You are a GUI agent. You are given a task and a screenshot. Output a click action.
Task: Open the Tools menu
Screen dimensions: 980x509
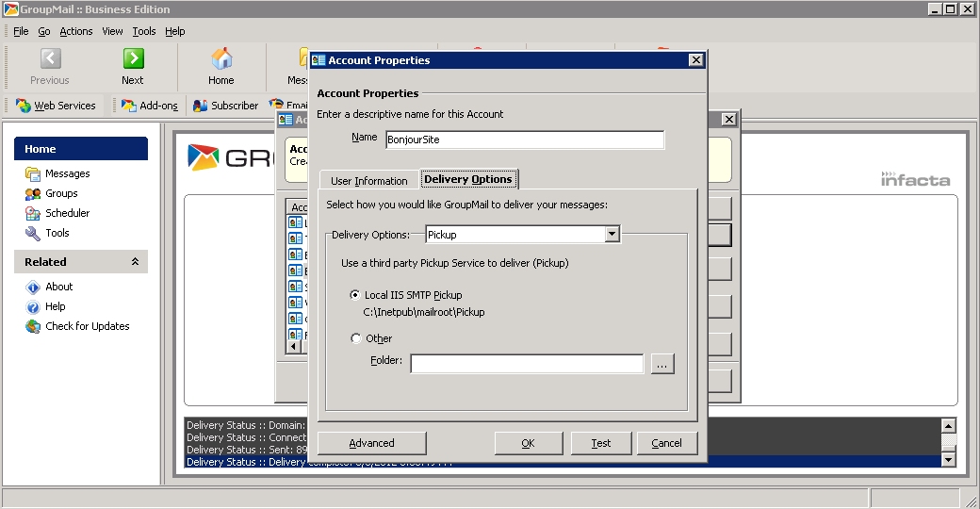(144, 31)
